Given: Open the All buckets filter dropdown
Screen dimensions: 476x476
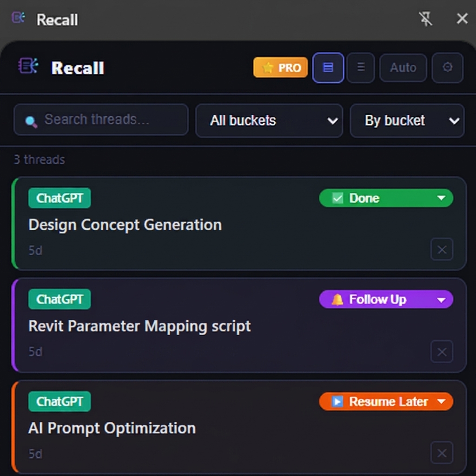Looking at the screenshot, I should (x=269, y=120).
